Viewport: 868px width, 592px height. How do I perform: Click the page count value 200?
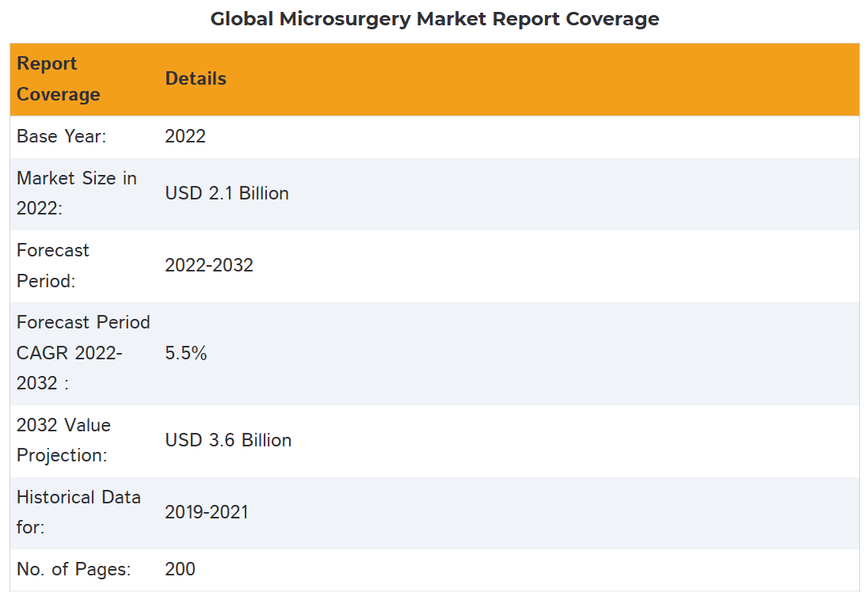point(180,569)
